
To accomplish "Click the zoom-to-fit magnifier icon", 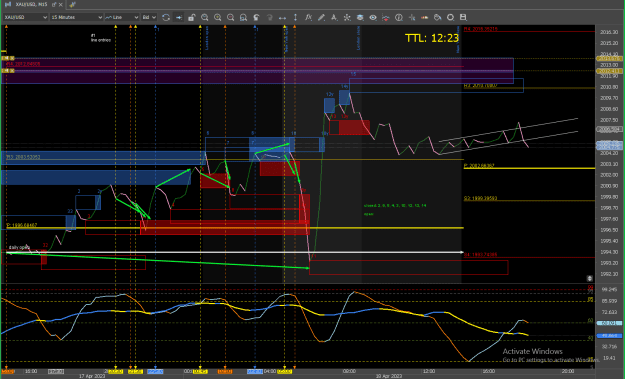I will tap(243, 17).
